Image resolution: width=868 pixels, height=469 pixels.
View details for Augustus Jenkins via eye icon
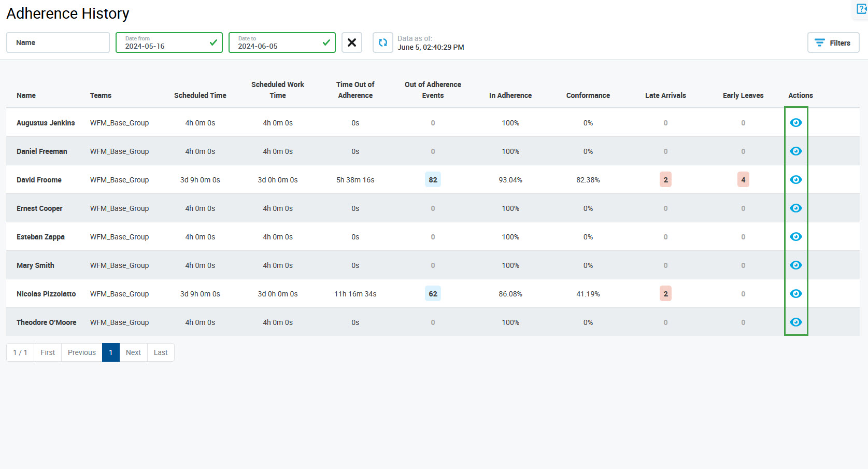tap(795, 123)
